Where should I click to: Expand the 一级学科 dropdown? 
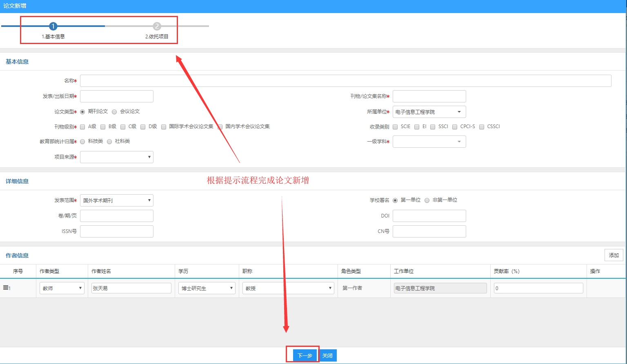[429, 142]
